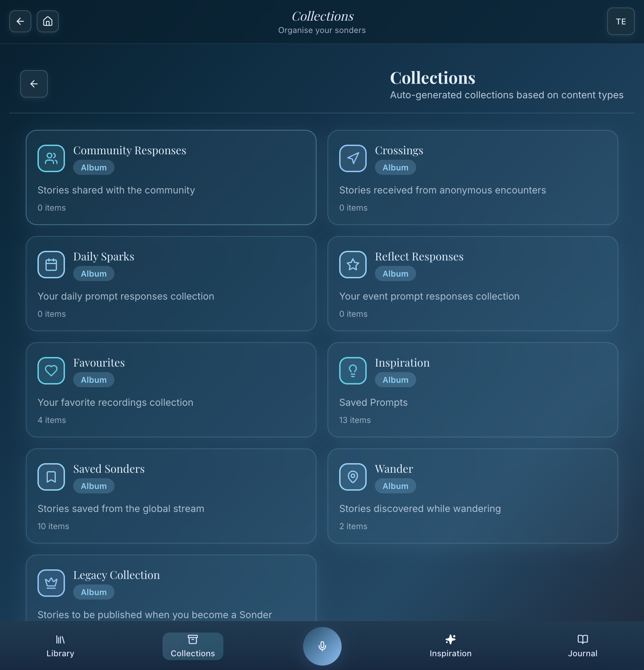Click the Crossings navigation arrow icon

[x=353, y=158]
